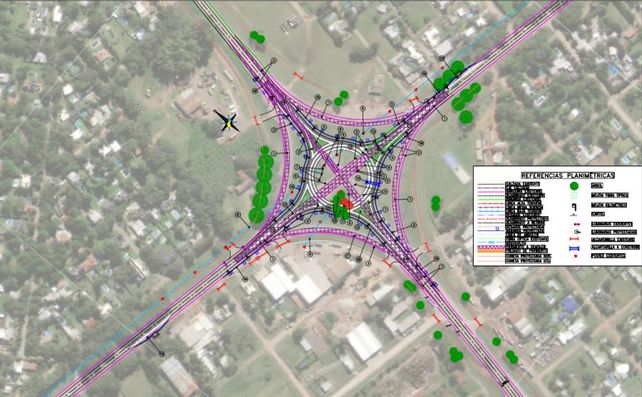Screen dimensions: 642x397
Task: Click the black signpost symbol in legend
Action: pos(574,207)
